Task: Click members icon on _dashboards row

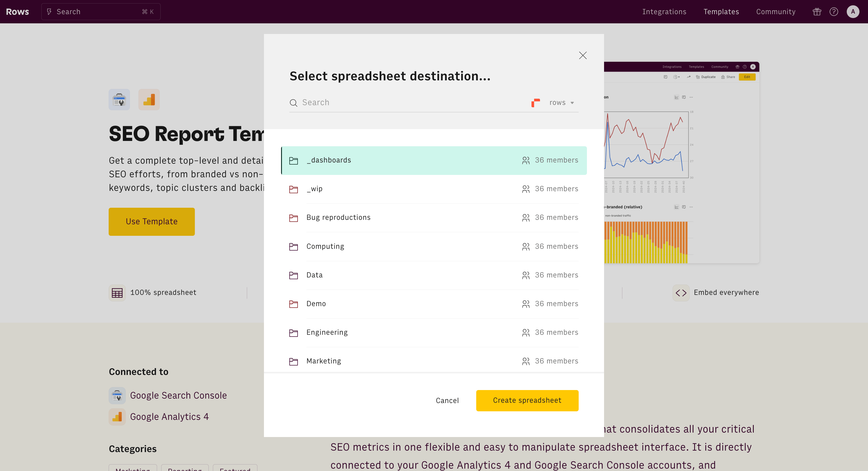Action: [526, 160]
